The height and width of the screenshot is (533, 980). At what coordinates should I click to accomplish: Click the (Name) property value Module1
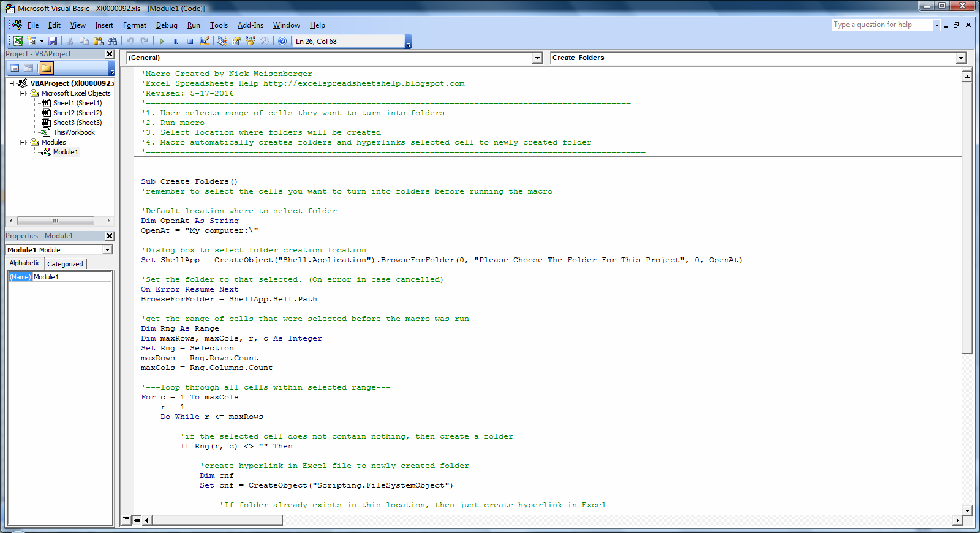[x=72, y=277]
